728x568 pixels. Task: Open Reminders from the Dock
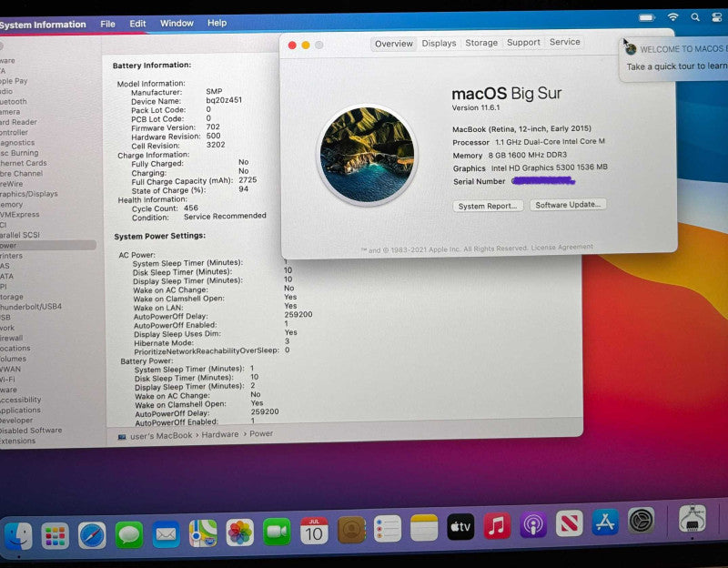(x=388, y=529)
